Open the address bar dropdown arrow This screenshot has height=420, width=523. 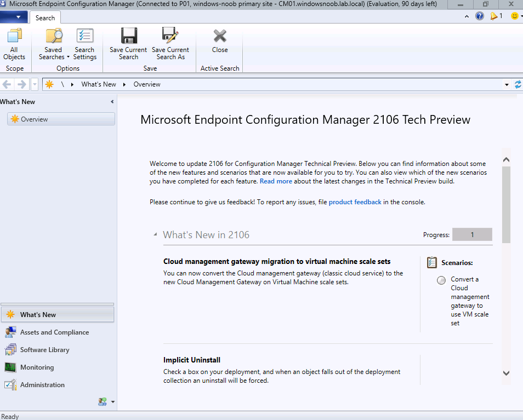[507, 84]
